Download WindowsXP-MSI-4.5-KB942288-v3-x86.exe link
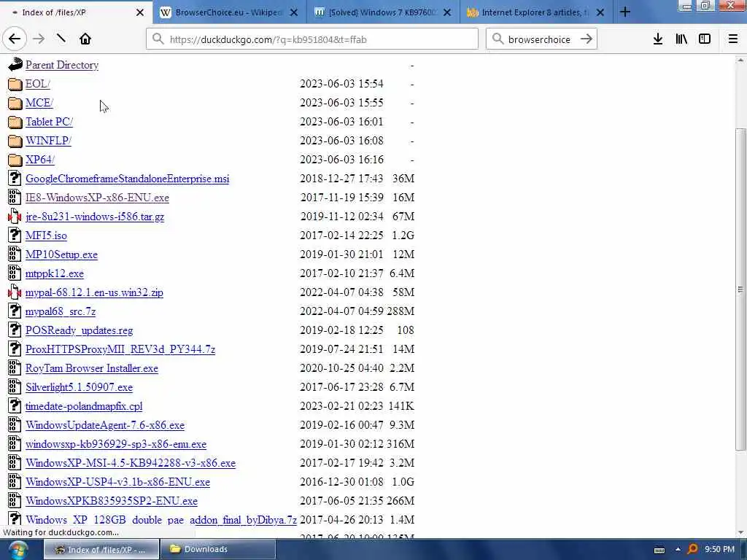The image size is (747, 560). (x=131, y=463)
